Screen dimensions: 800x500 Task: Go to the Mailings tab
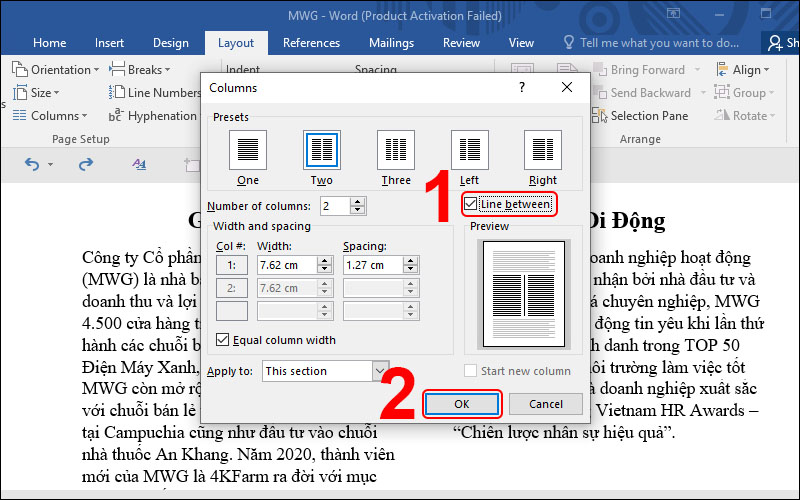(391, 43)
